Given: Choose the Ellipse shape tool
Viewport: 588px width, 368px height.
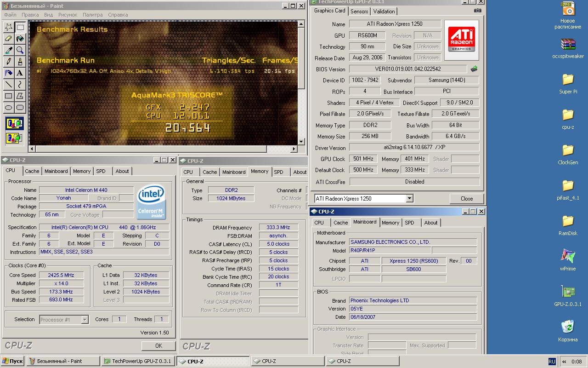Looking at the screenshot, I should 9,108.
